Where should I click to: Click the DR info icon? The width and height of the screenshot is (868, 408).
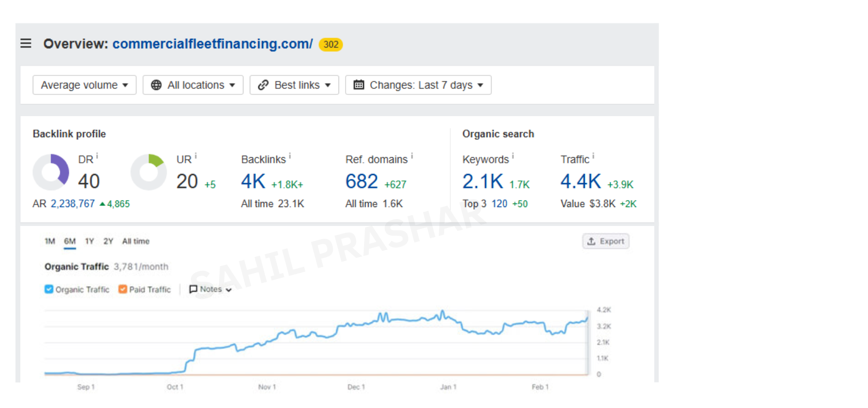click(97, 156)
